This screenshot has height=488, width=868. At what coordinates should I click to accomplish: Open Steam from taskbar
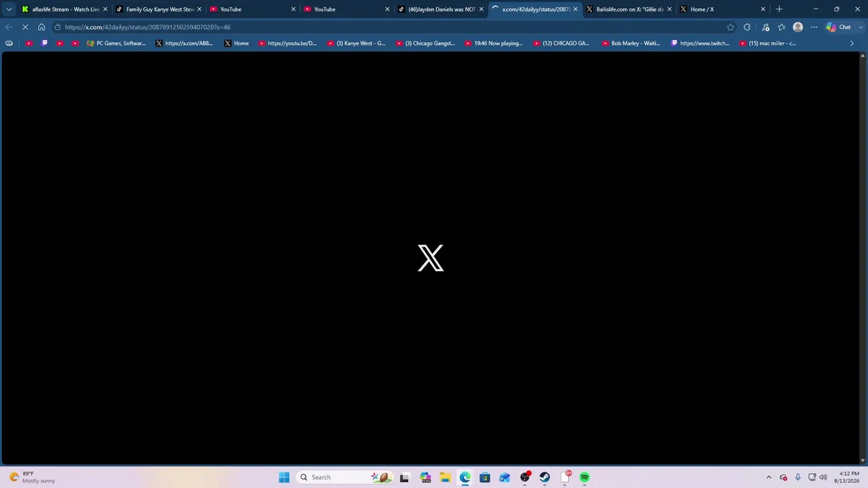545,477
